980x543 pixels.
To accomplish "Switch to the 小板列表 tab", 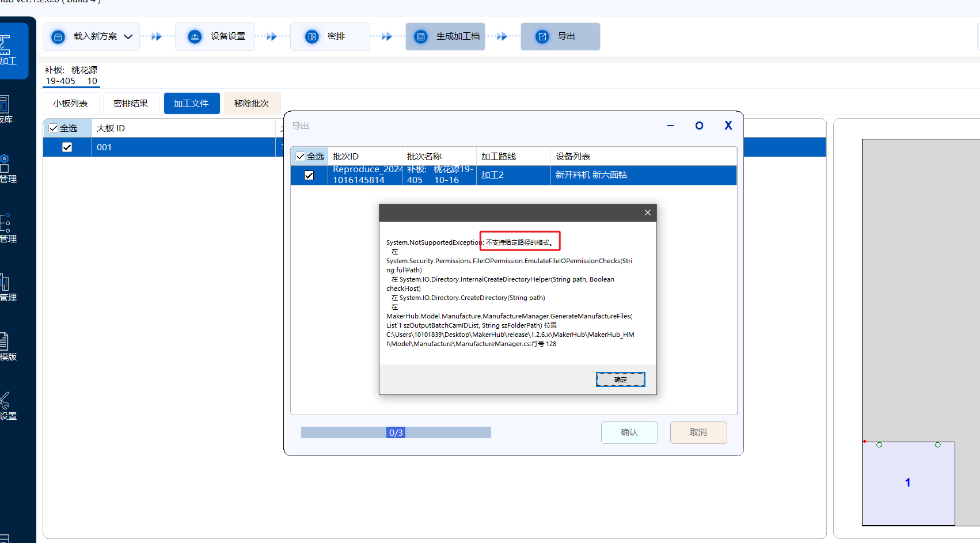I will [70, 104].
